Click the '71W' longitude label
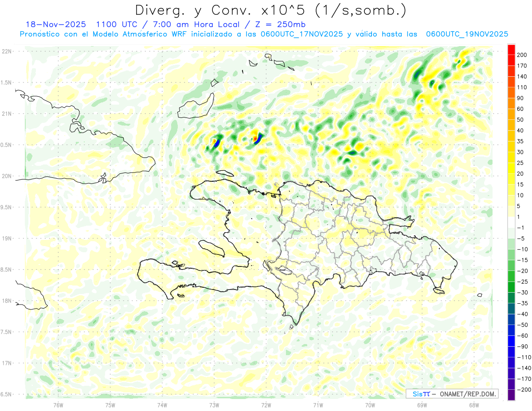This screenshot has height=411, width=532. (318, 405)
